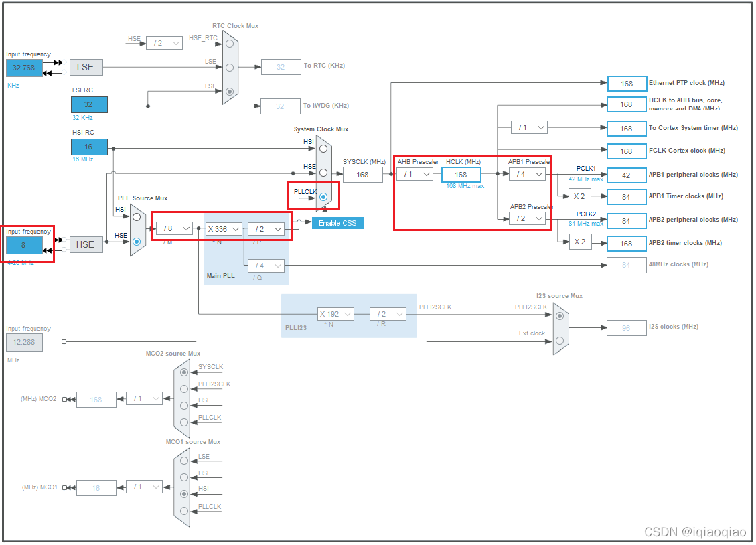Viewport: 756px width, 545px height.
Task: Open Main PLL /P divider dropdown
Action: point(266,229)
